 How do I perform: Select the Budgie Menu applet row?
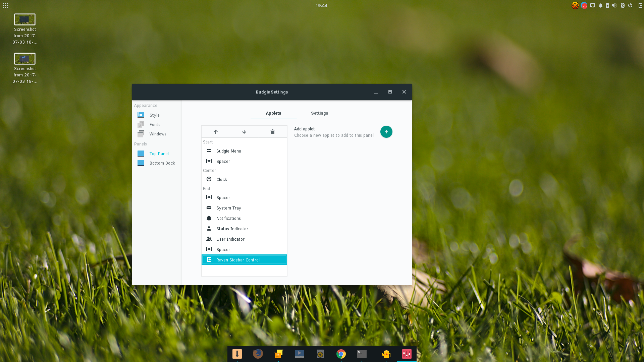point(244,151)
